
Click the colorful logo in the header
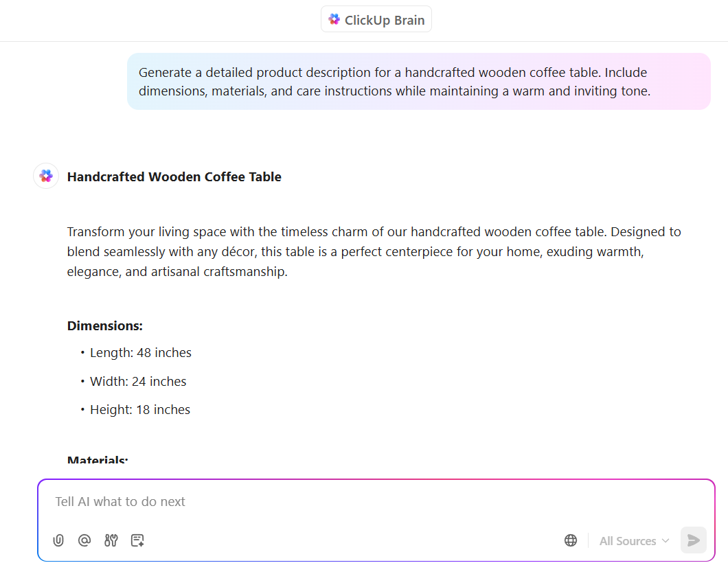point(334,19)
